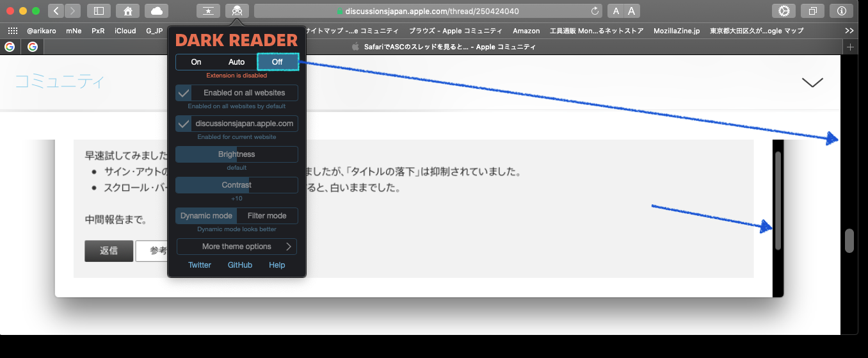Expand the コミュニティ header chevron
This screenshot has height=358, width=868.
812,82
